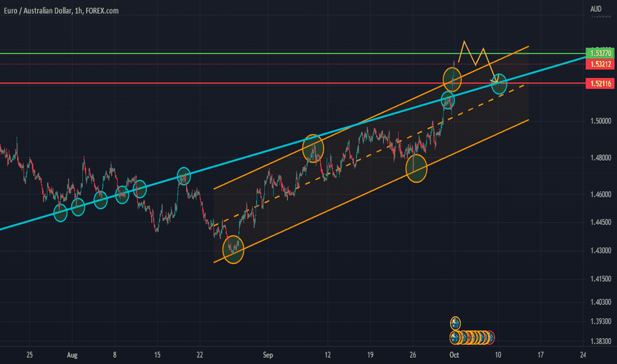Click the 1.48000 price axis value
This screenshot has height=364, width=617.
click(600, 158)
